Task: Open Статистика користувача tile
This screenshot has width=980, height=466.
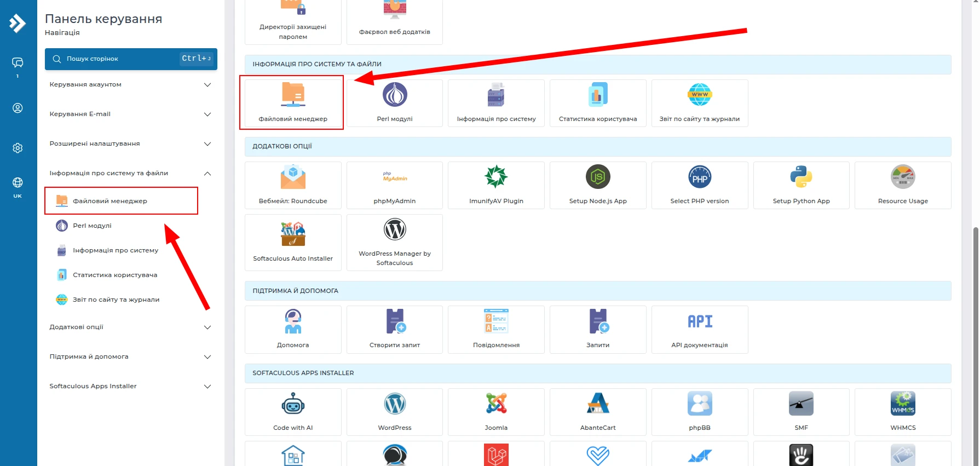Action: pyautogui.click(x=598, y=103)
